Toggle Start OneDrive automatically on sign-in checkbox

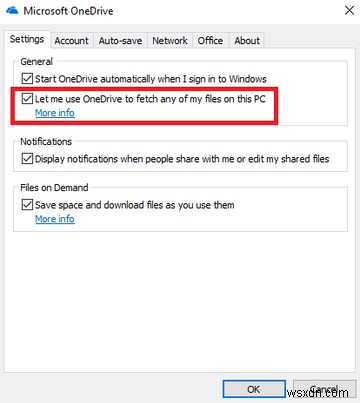point(27,79)
